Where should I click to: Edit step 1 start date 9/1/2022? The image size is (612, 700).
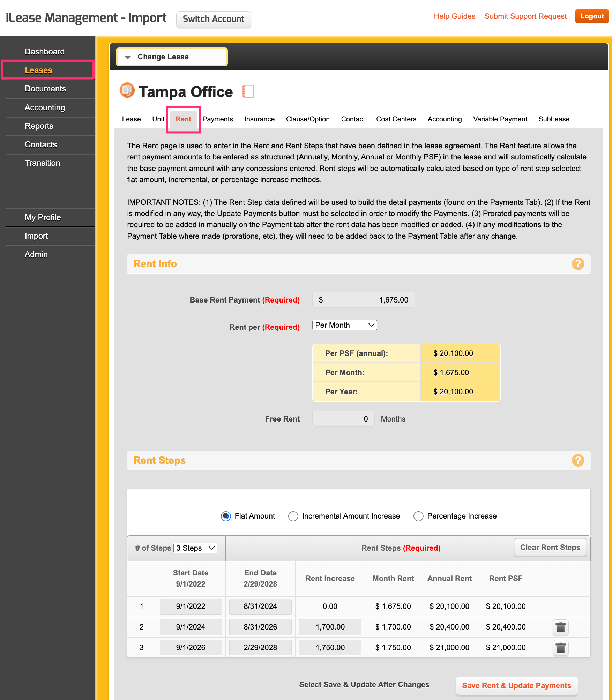tap(191, 606)
